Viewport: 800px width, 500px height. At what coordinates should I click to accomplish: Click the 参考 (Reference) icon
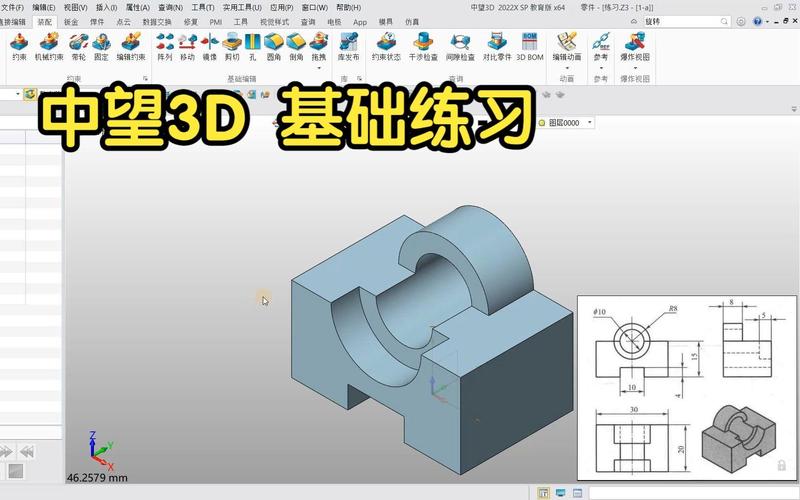click(x=601, y=42)
